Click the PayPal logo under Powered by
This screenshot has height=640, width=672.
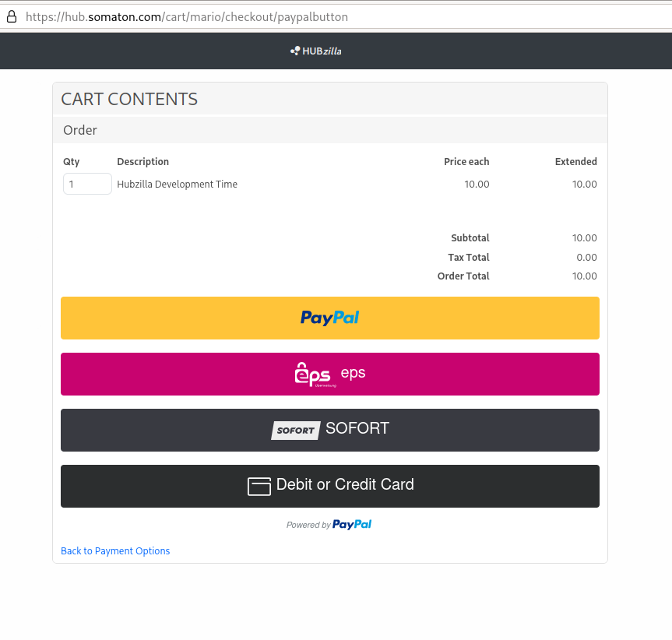pyautogui.click(x=352, y=525)
